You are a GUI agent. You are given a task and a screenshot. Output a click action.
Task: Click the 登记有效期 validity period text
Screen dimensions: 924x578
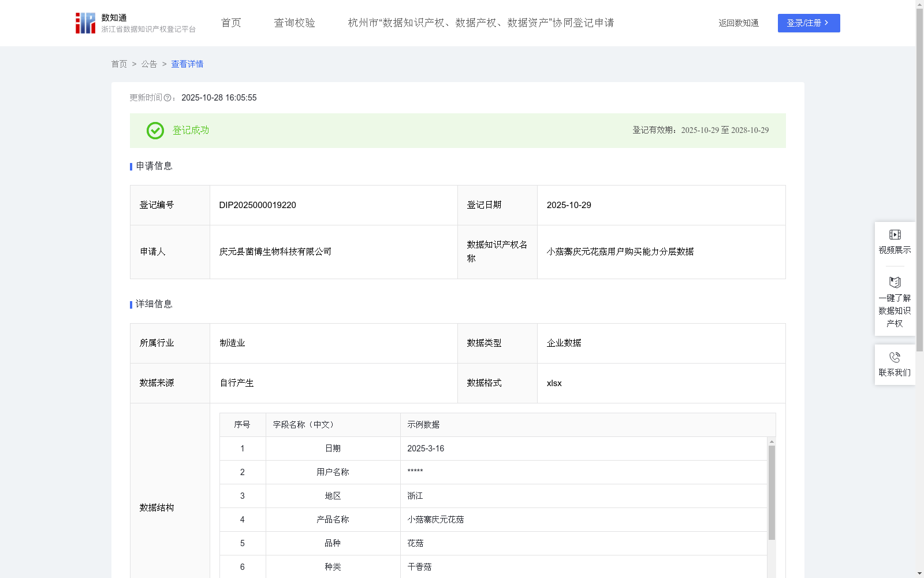click(701, 131)
